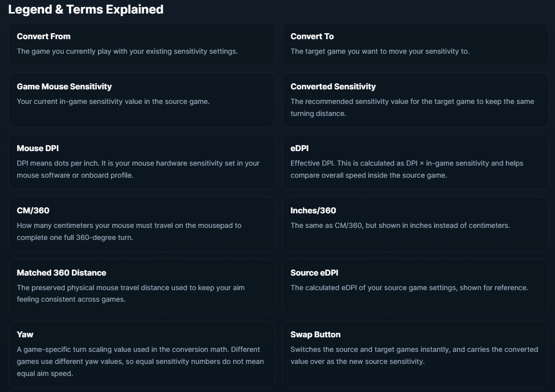Select the CM/360 card title
555x392 pixels.
pos(33,210)
